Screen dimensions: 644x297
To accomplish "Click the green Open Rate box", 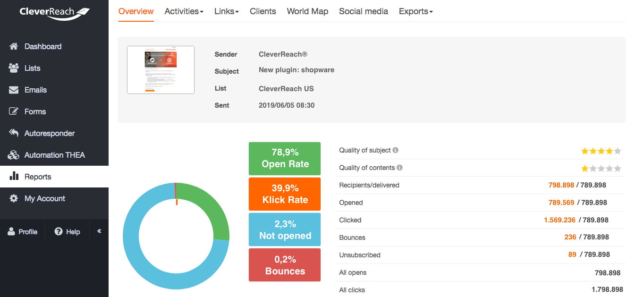I will (285, 158).
